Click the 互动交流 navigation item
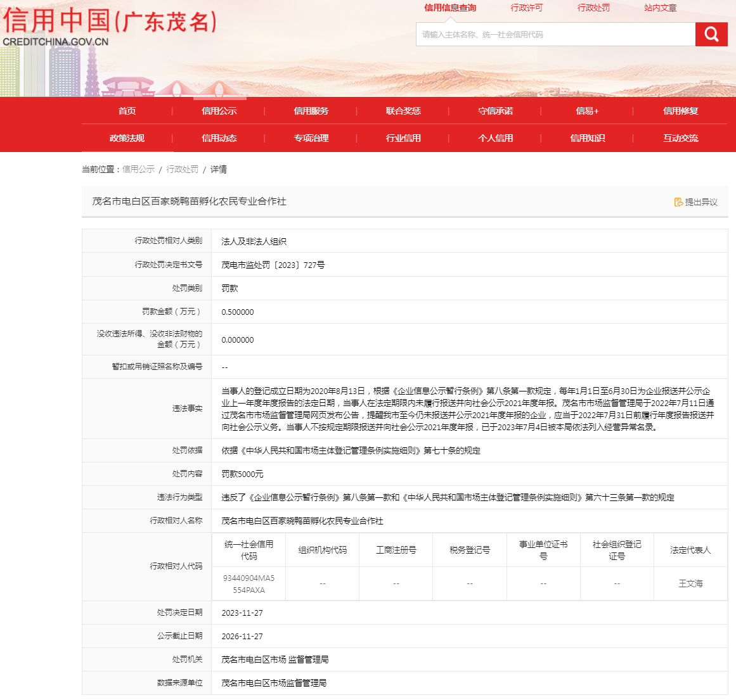 coord(680,138)
